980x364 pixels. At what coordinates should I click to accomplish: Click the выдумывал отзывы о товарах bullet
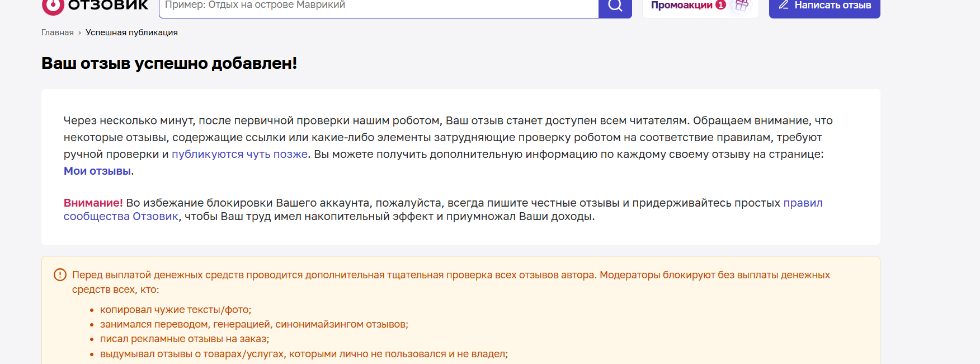click(304, 354)
